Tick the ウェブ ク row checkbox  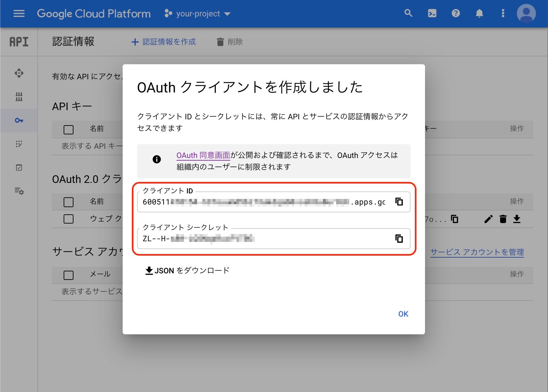tap(69, 219)
